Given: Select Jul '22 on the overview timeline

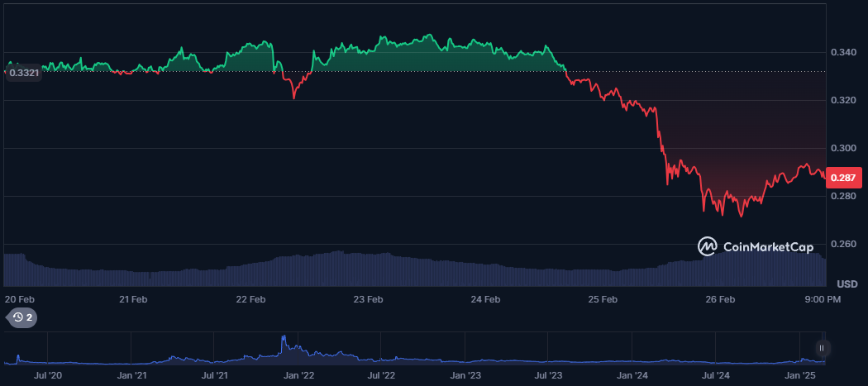Looking at the screenshot, I should (381, 375).
